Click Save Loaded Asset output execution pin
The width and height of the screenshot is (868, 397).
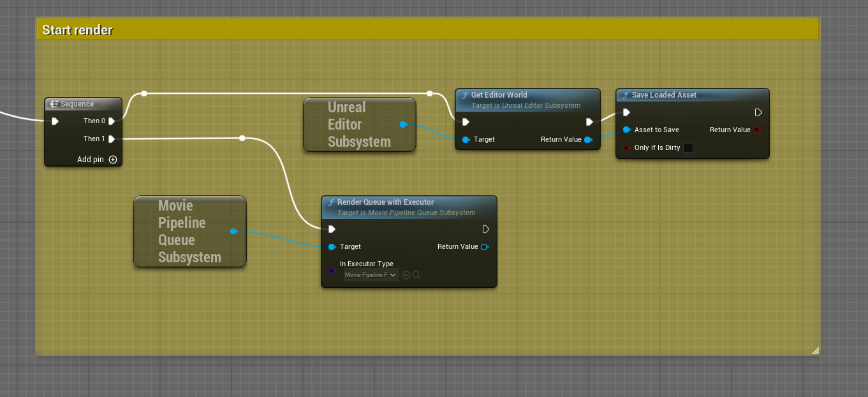click(758, 112)
